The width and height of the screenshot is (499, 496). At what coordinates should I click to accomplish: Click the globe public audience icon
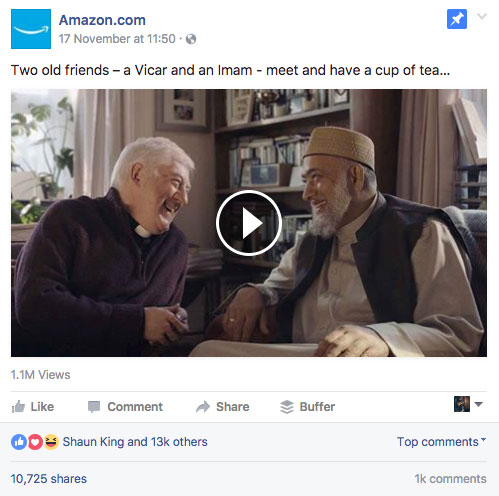point(191,39)
